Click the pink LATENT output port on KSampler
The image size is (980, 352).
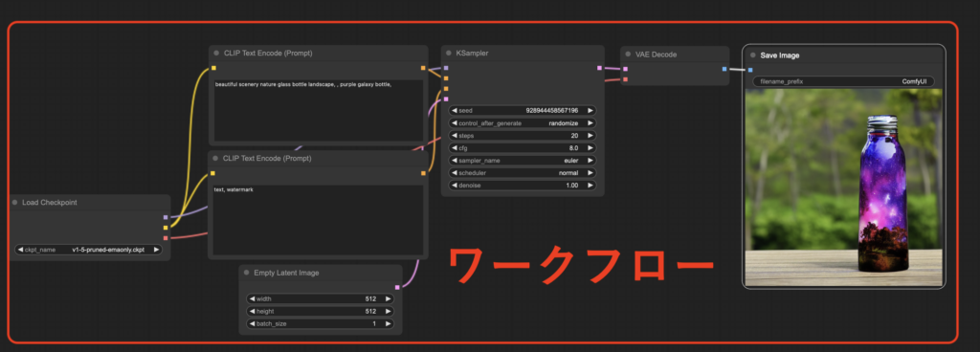tap(599, 68)
